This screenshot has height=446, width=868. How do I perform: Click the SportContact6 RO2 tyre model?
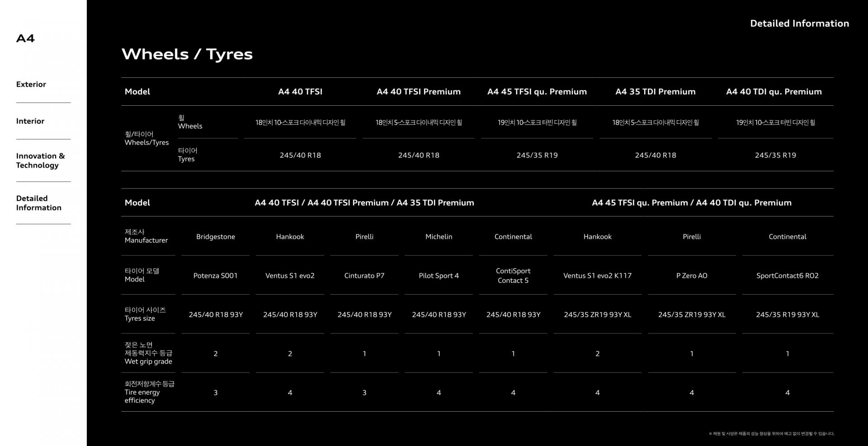click(x=788, y=276)
